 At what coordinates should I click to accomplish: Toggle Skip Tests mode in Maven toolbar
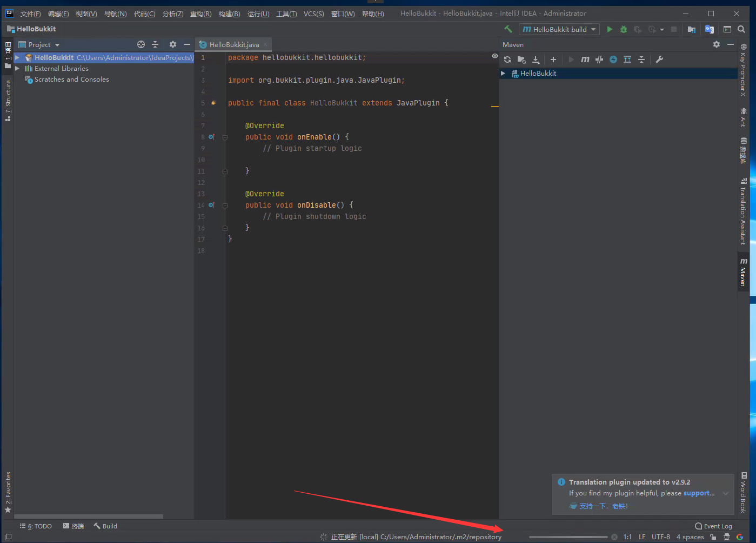pos(613,59)
